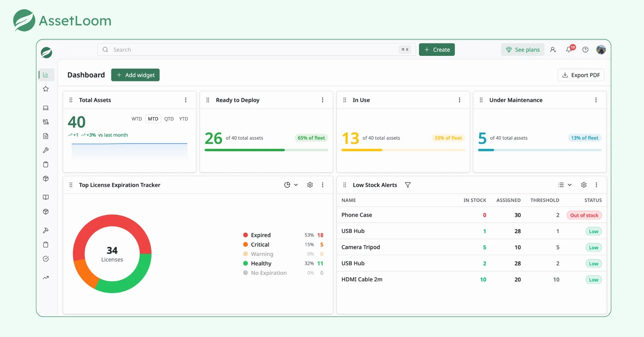
Task: Open settings gear on Low Stock Alerts
Action: pyautogui.click(x=584, y=185)
